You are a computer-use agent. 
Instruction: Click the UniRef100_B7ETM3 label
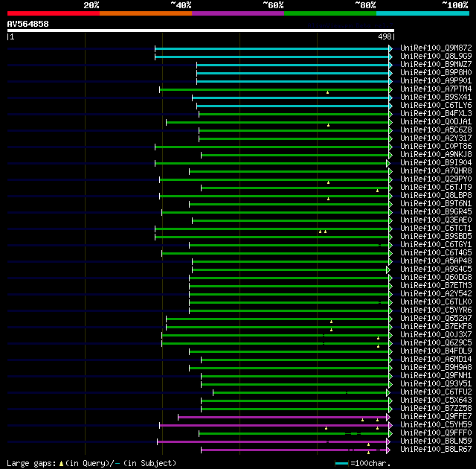[436, 286]
